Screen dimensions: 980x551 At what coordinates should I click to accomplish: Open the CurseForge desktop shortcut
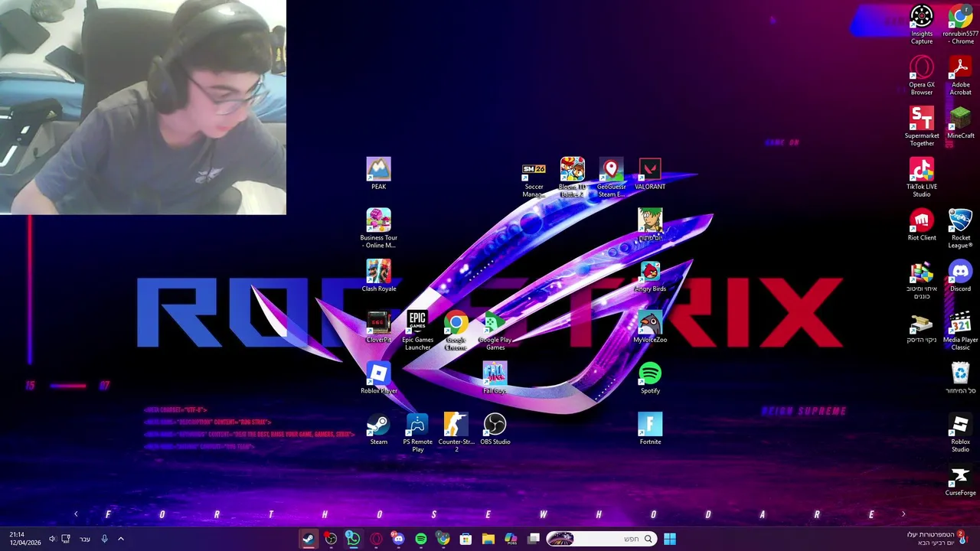[x=960, y=480]
